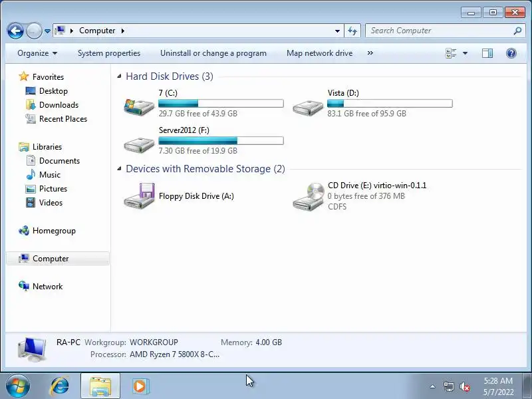
Task: Select Computer in the navigation pane
Action: point(58,259)
